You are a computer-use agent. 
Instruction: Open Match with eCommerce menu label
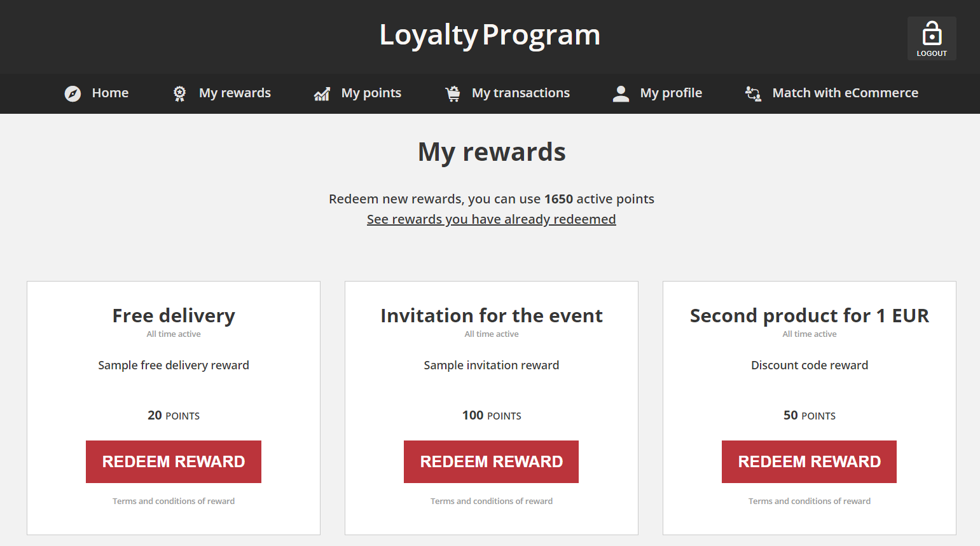click(x=845, y=93)
